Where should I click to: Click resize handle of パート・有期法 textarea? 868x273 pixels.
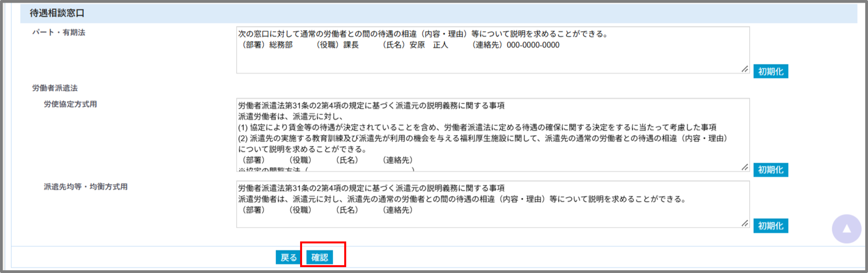point(745,69)
